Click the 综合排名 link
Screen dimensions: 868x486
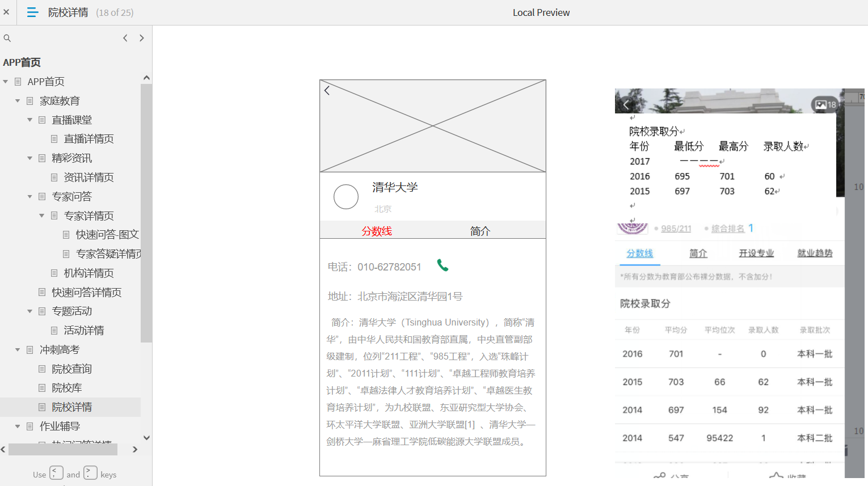(728, 229)
